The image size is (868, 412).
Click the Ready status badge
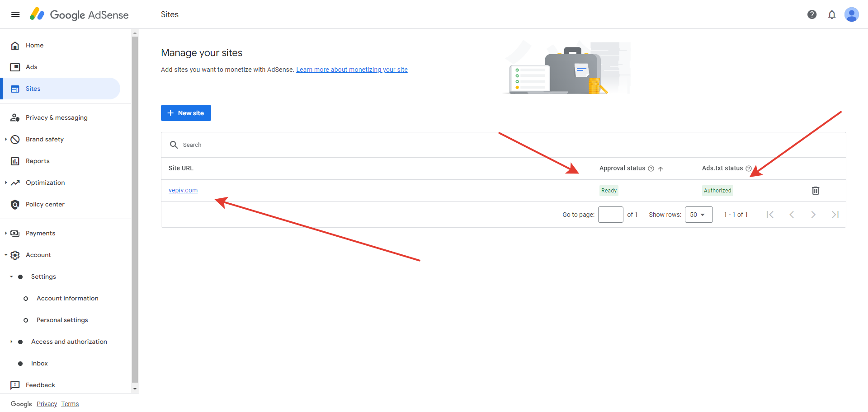click(x=609, y=191)
